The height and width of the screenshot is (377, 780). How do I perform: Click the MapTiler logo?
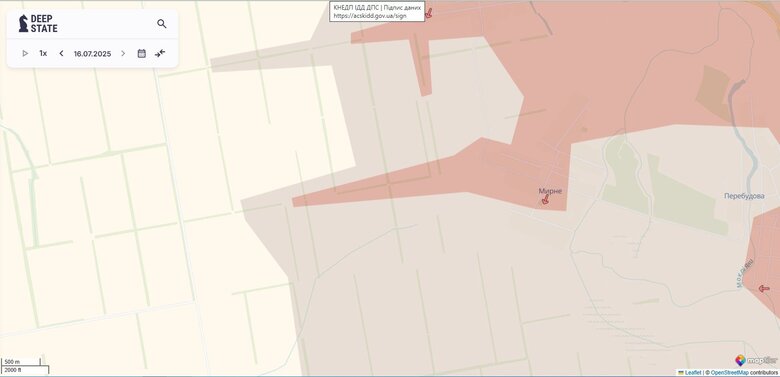[756, 360]
